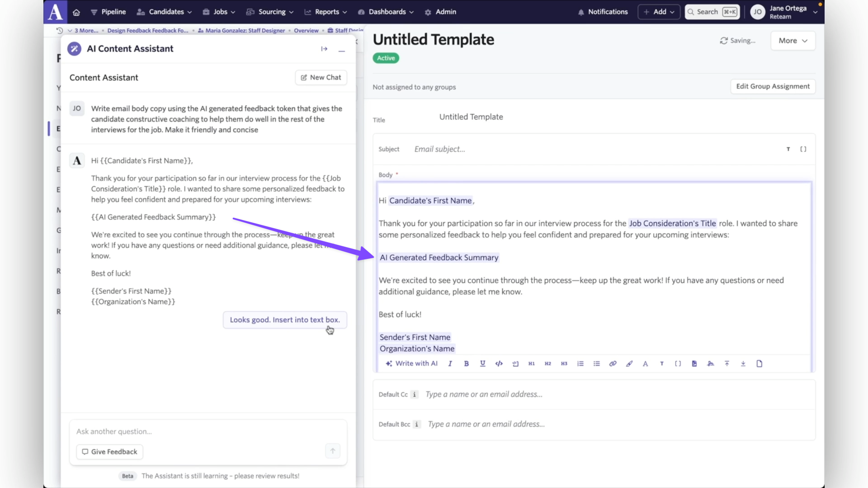Image resolution: width=868 pixels, height=488 pixels.
Task: Toggle italic formatting in body toolbar
Action: pos(450,363)
